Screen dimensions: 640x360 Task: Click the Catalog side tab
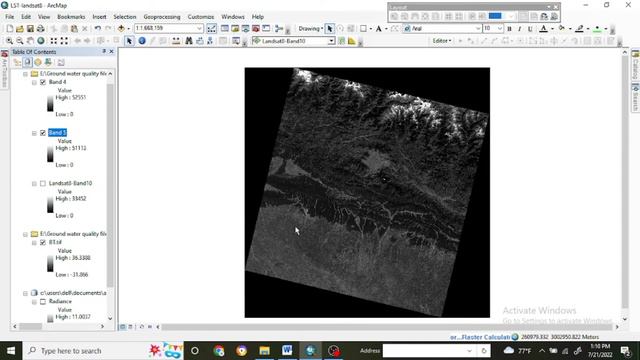[635, 65]
